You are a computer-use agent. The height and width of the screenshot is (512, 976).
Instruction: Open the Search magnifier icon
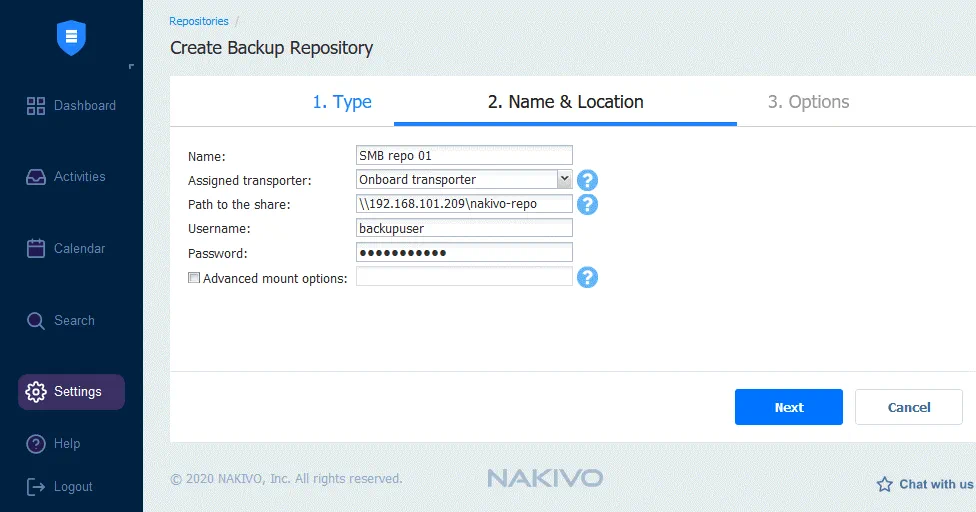(x=36, y=321)
